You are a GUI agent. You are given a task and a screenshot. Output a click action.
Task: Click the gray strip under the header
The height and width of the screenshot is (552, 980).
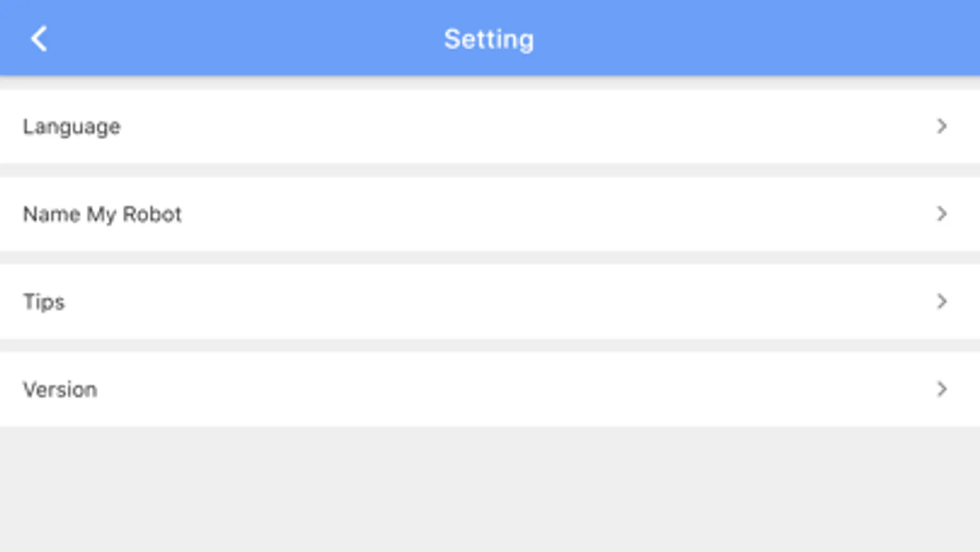[x=490, y=84]
